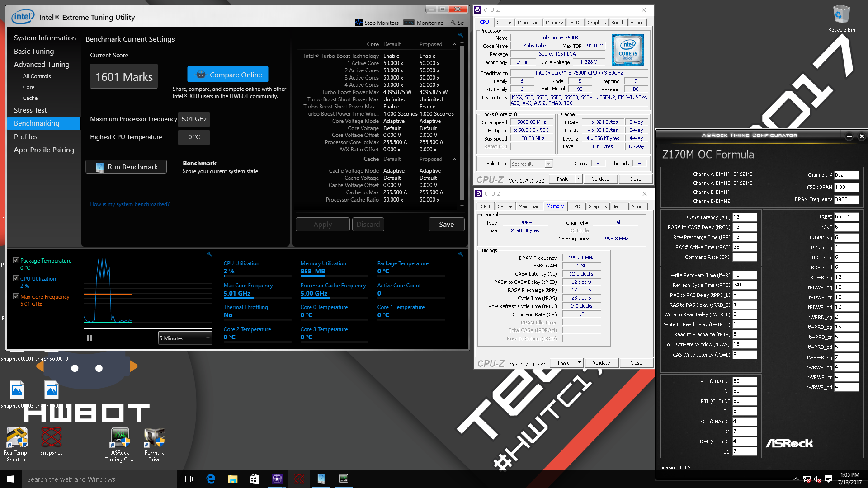868x488 pixels.
Task: Click the Search the web and Windows box
Action: 99,479
